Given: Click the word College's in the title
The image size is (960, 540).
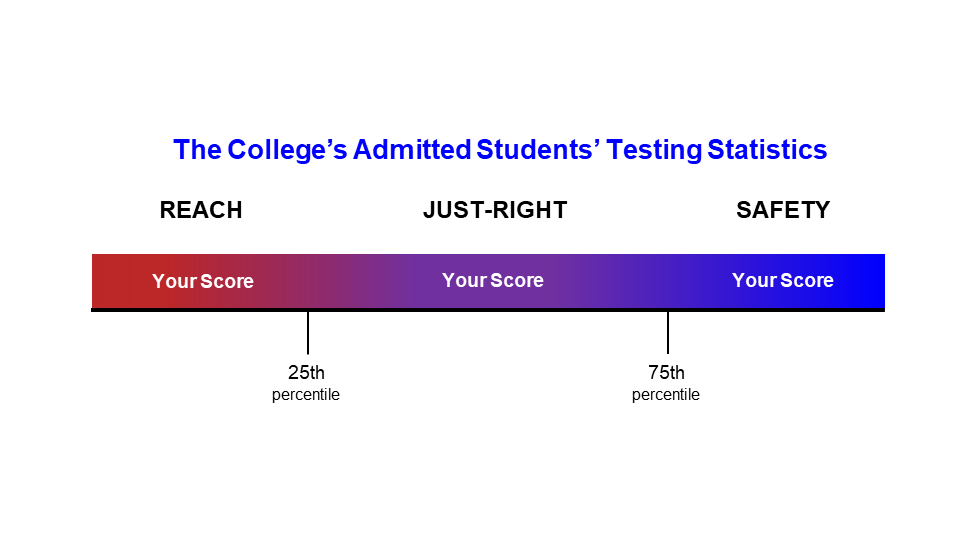Looking at the screenshot, I should click(x=287, y=150).
